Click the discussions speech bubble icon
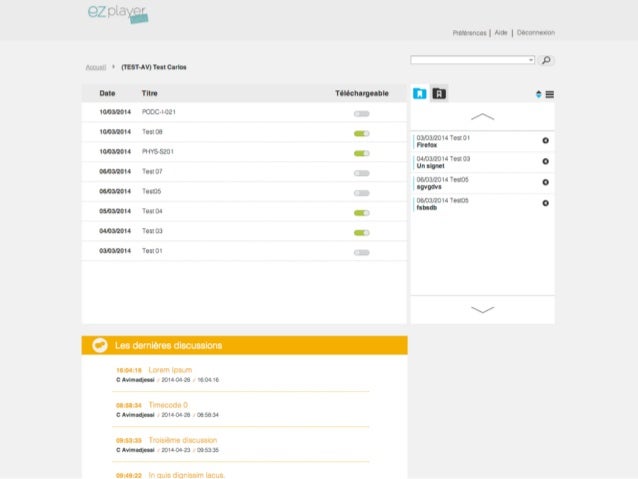Screen dimensions: 638x479 tap(100, 345)
